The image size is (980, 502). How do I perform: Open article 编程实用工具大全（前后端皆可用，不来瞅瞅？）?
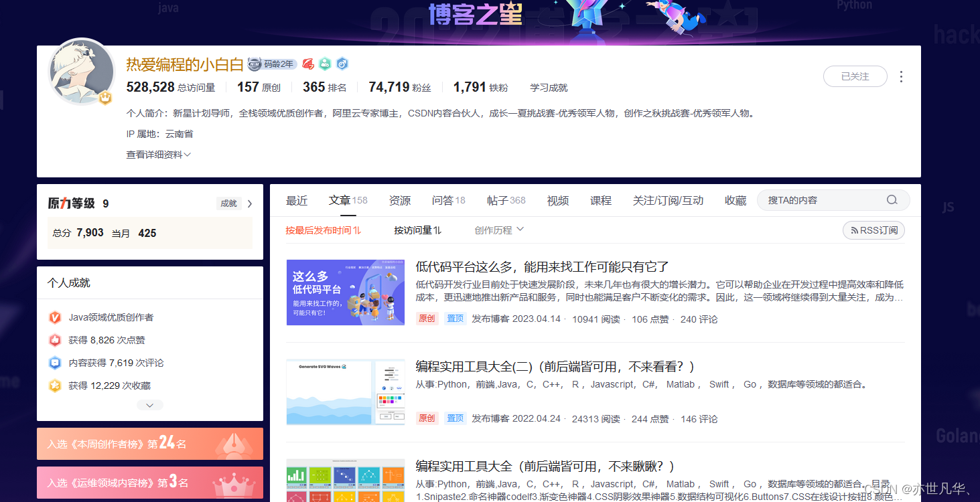point(545,467)
